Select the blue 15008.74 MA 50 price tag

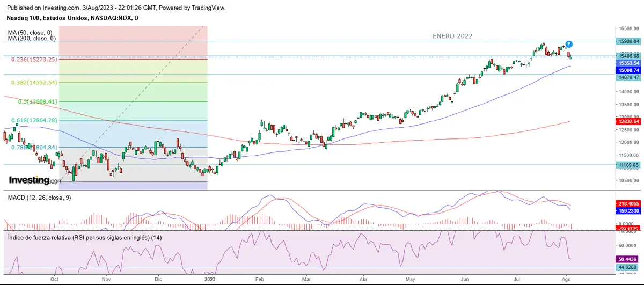click(x=629, y=70)
